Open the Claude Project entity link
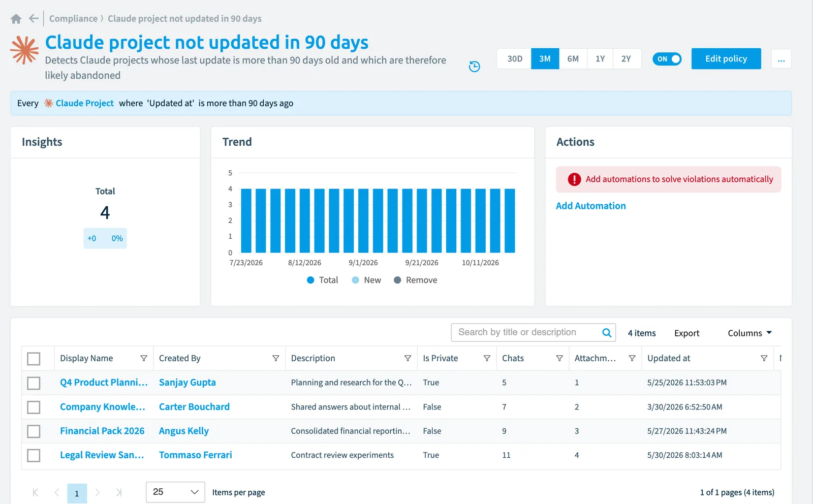813x504 pixels. coord(84,103)
